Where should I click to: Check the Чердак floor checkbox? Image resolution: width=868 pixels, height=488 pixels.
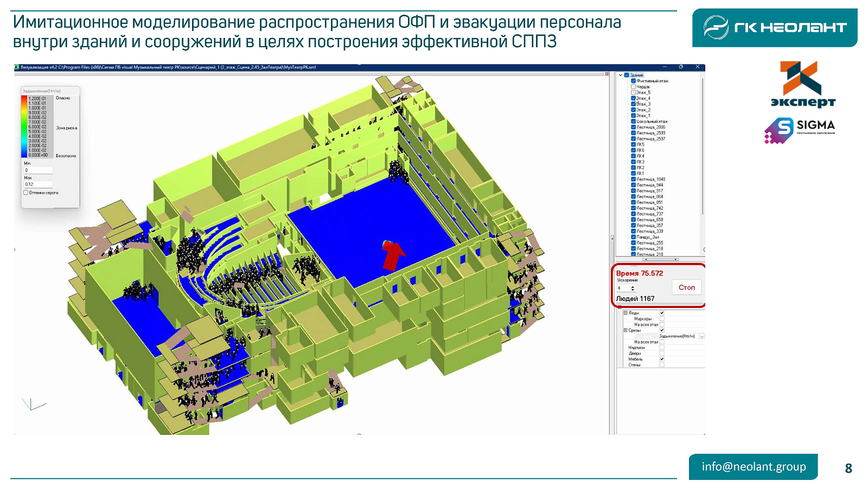[x=633, y=87]
